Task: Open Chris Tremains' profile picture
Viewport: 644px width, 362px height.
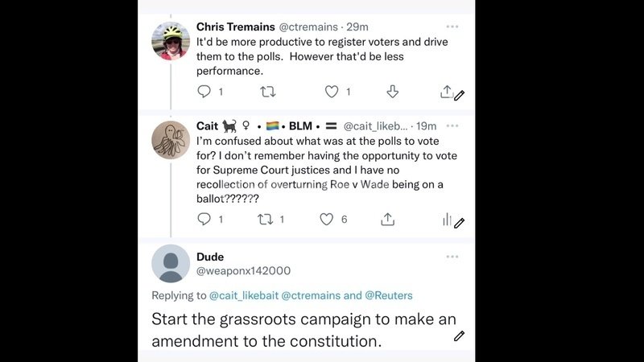Action: [x=171, y=40]
